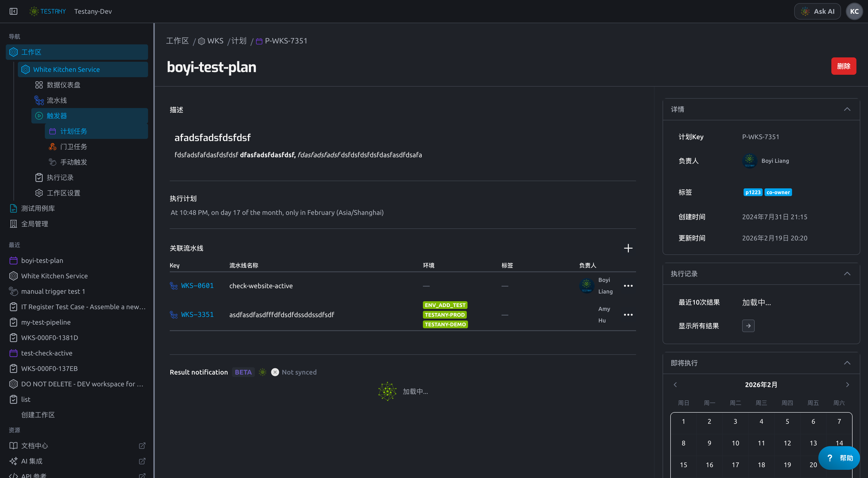
Task: Select day 17 in the calendar
Action: coord(735,465)
